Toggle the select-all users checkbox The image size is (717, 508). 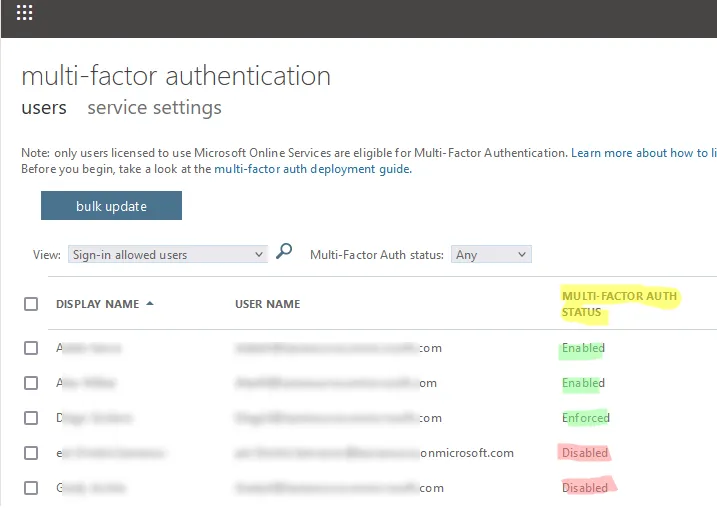[x=31, y=304]
